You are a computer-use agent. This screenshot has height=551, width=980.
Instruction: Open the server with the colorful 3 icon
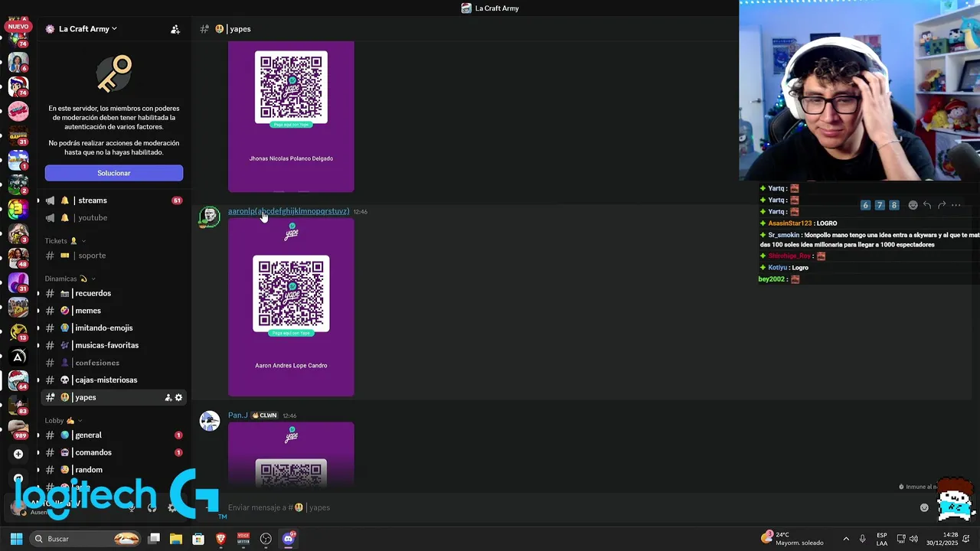[17, 209]
